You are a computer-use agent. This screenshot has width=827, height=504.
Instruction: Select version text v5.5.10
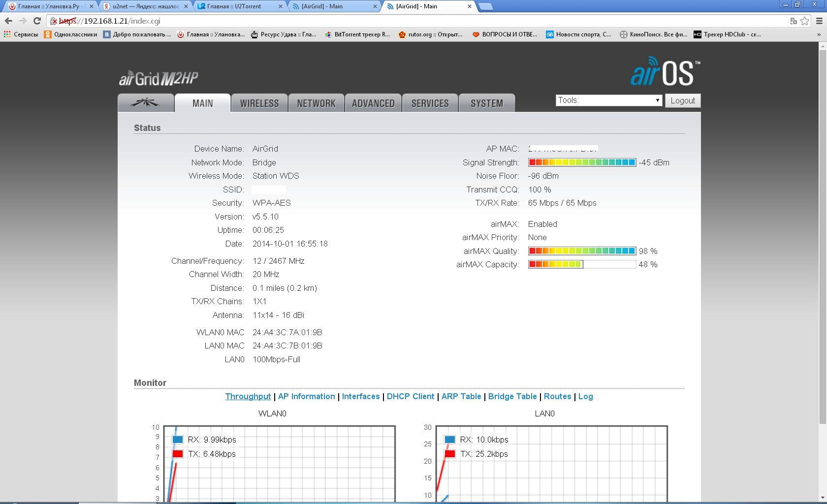[x=265, y=217]
